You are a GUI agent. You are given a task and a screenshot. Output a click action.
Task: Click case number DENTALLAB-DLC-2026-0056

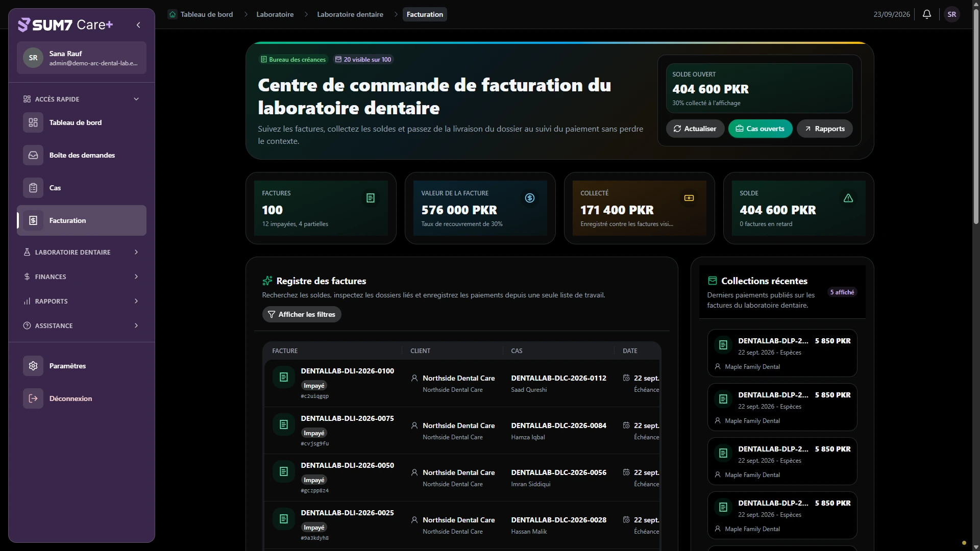[559, 472]
